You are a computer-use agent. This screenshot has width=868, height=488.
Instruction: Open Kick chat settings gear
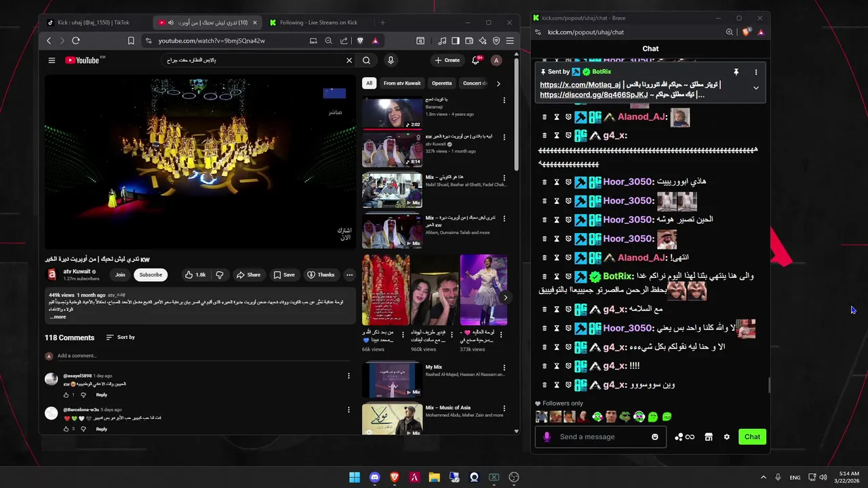(727, 437)
